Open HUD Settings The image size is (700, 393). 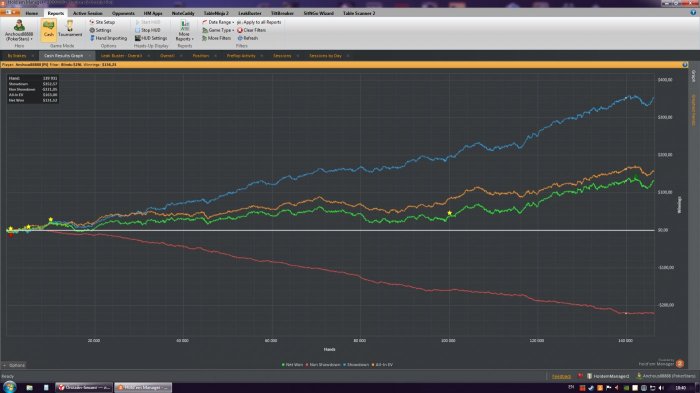pos(151,38)
